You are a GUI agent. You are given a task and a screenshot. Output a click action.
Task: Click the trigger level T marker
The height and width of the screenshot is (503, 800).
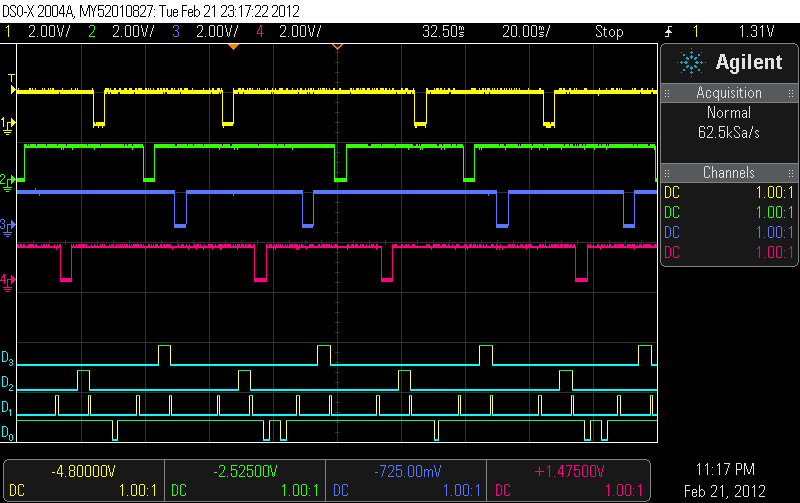tap(11, 79)
